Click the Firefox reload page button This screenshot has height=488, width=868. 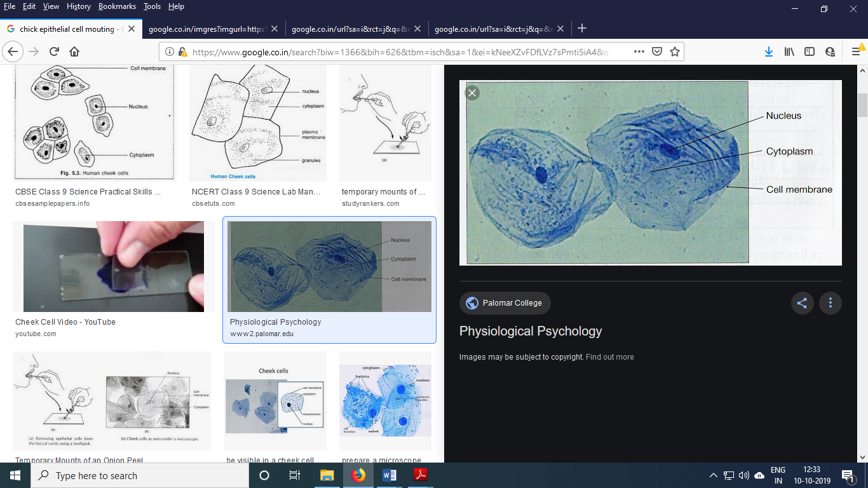(x=54, y=52)
